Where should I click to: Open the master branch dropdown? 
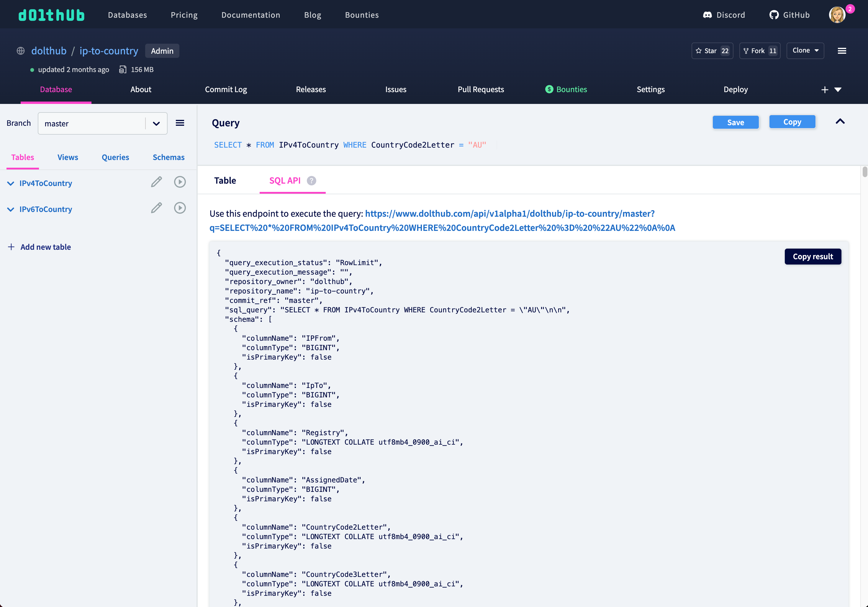(x=156, y=124)
